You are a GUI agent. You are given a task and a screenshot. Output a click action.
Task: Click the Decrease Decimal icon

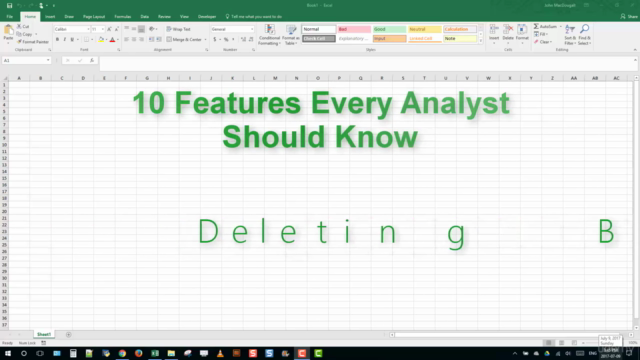point(251,40)
